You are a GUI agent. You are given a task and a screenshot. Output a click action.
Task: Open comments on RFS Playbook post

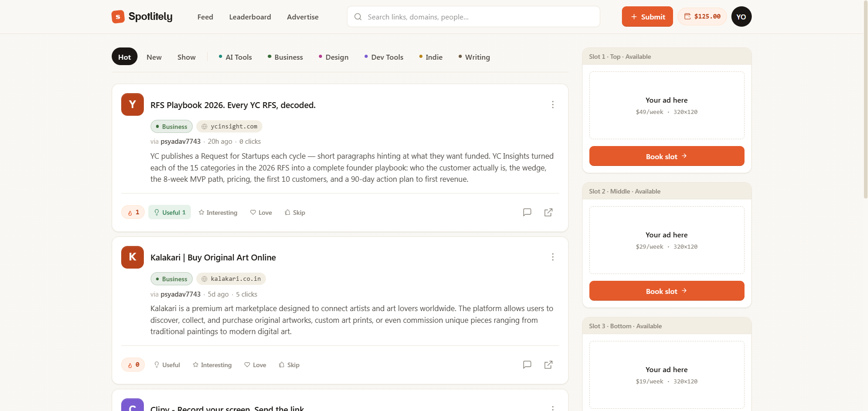pos(527,213)
